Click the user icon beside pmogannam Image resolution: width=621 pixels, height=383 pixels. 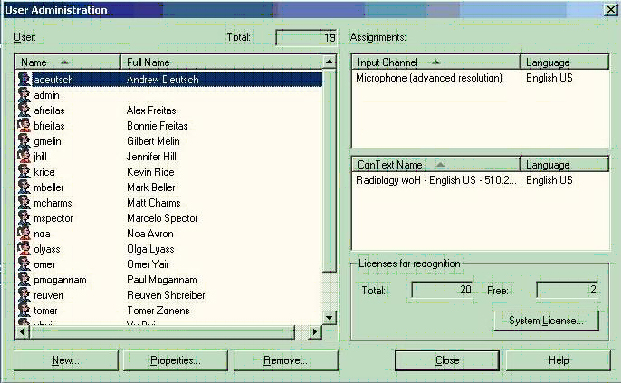coord(24,280)
